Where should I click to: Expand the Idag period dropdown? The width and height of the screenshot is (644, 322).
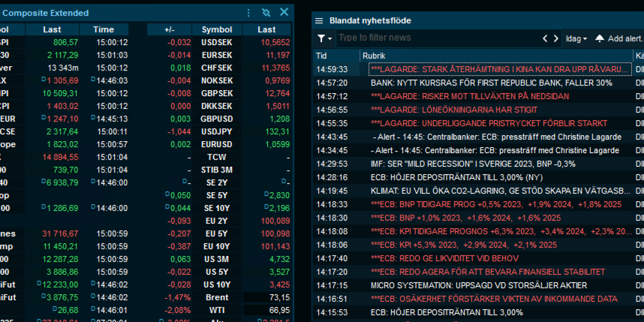point(576,38)
